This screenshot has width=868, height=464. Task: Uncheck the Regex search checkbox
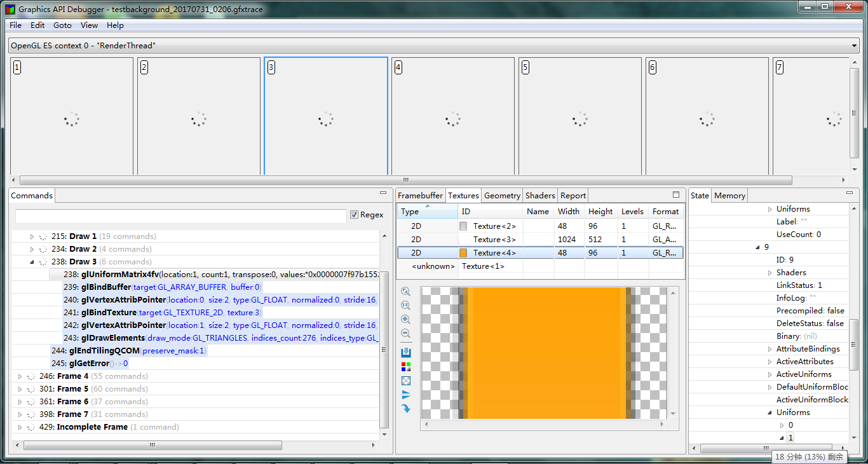354,215
